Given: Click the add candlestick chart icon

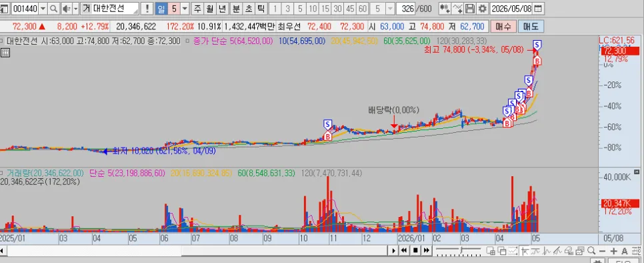Looking at the screenshot, I should click(445, 8).
